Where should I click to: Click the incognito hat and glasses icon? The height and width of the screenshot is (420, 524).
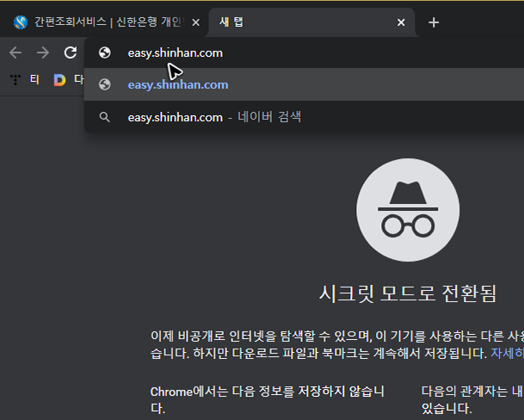(x=408, y=210)
